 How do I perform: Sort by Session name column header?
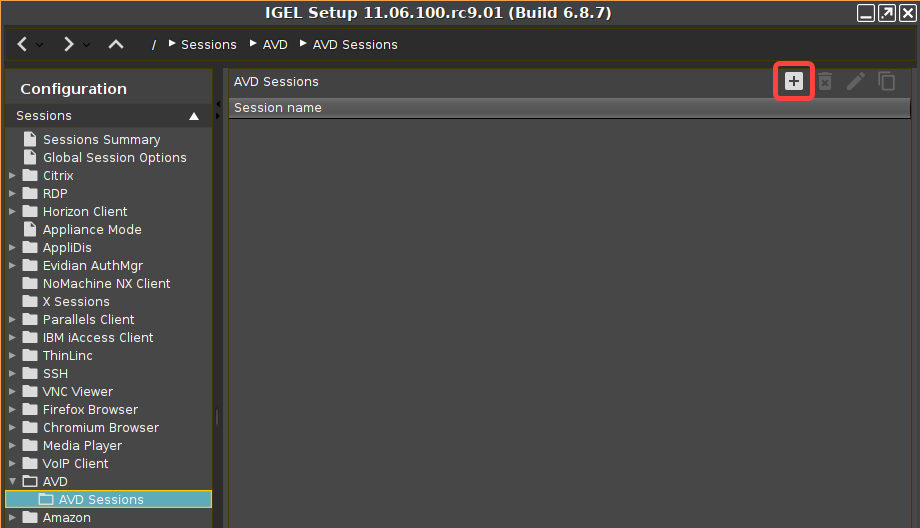coord(278,108)
